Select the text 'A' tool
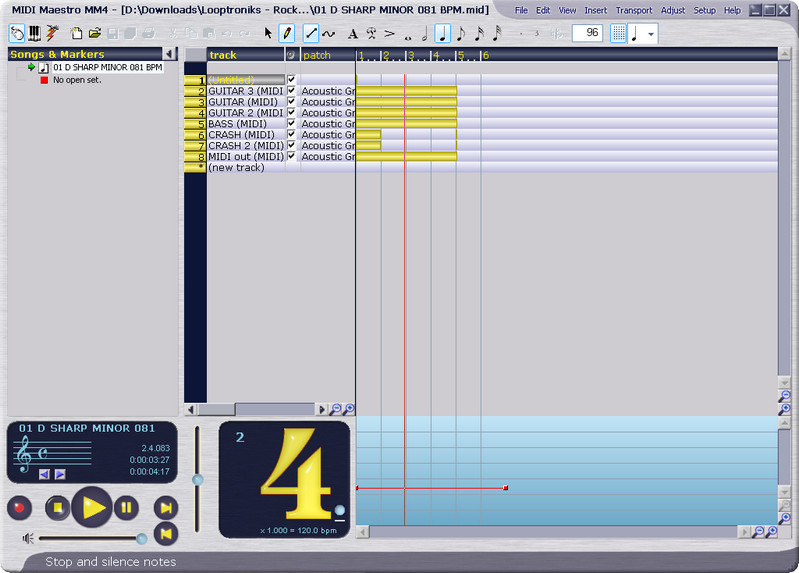The height and width of the screenshot is (573, 799). (352, 33)
